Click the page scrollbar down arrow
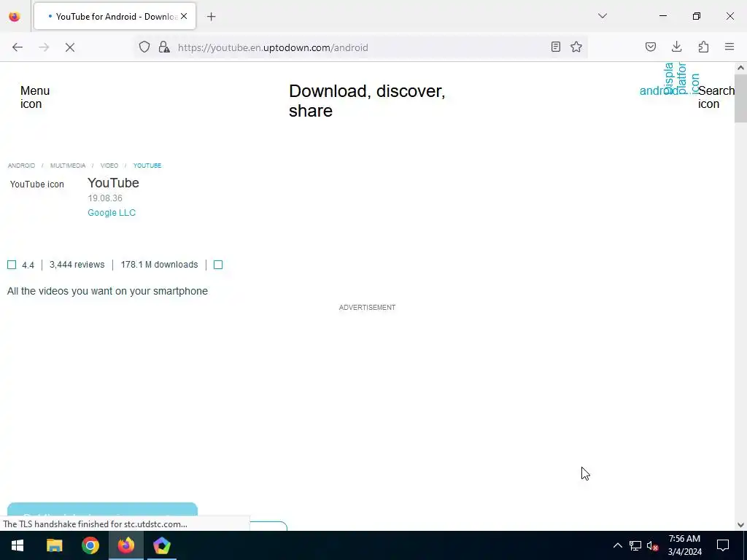This screenshot has width=747, height=560. tap(740, 525)
